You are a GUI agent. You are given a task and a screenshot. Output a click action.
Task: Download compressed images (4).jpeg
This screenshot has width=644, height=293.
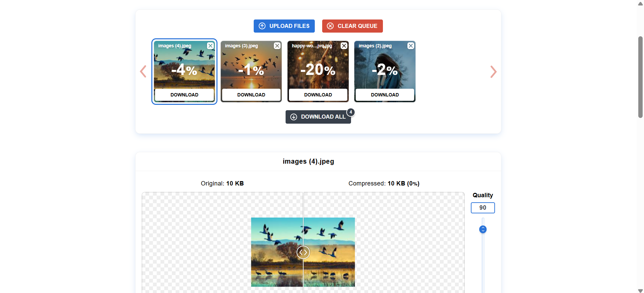(x=184, y=95)
